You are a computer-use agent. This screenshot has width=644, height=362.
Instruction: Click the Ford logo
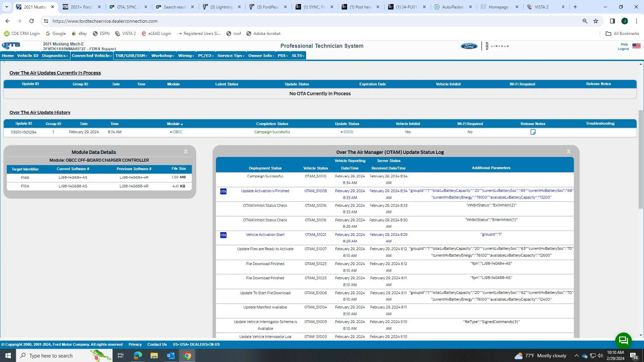coord(469,46)
